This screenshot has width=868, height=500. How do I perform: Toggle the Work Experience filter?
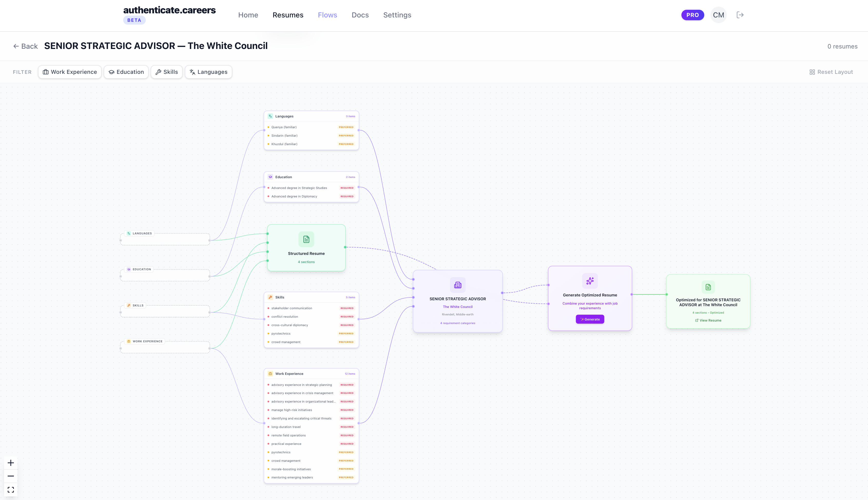click(x=70, y=72)
